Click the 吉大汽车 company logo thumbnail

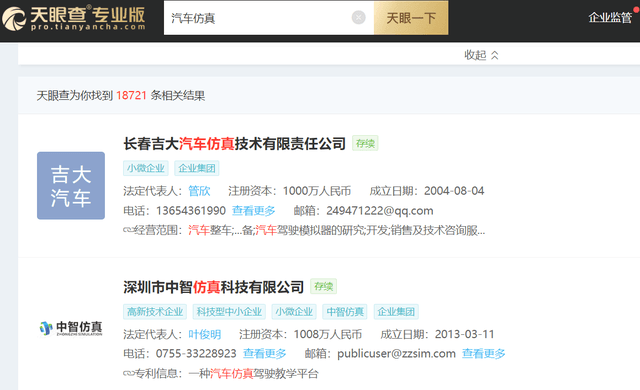pyautogui.click(x=71, y=186)
